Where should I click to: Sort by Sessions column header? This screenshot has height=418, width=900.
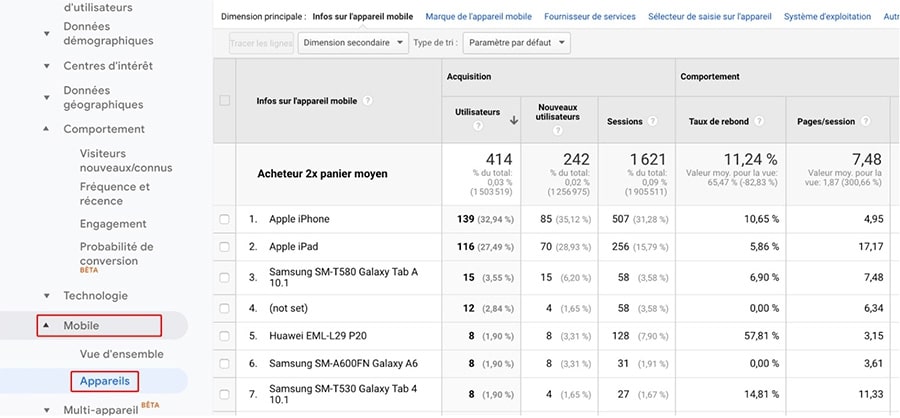tap(624, 121)
